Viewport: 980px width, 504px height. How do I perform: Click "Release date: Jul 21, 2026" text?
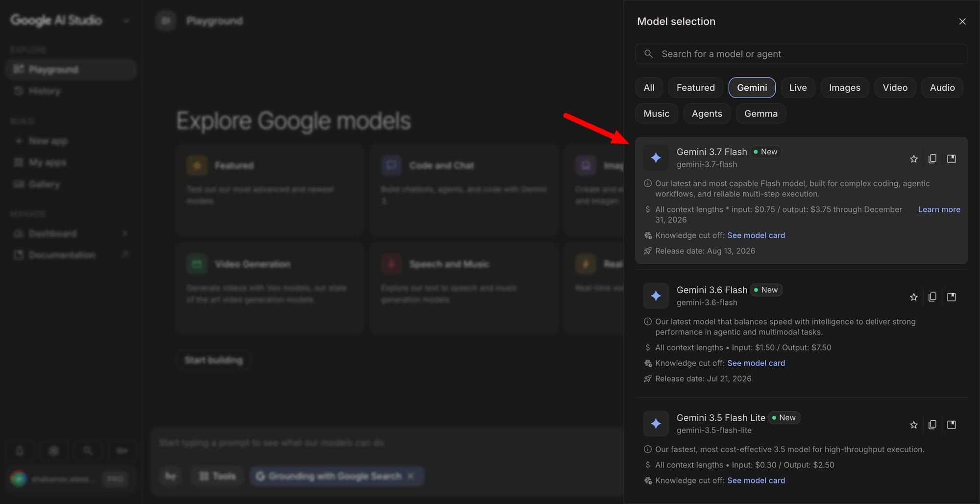703,379
